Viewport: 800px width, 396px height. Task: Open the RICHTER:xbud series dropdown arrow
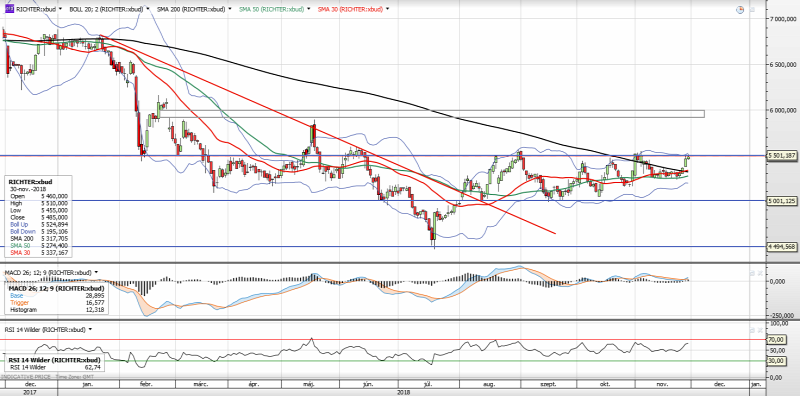61,9
